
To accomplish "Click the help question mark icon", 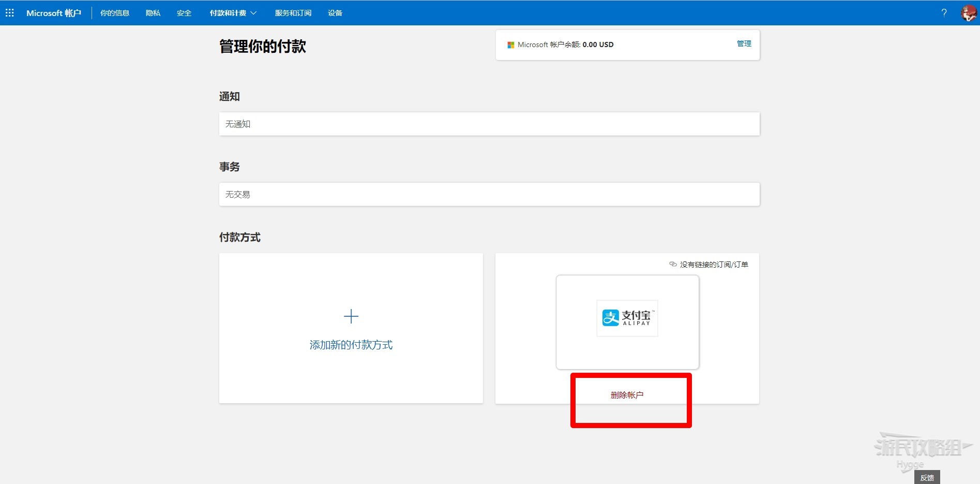I will pyautogui.click(x=944, y=13).
